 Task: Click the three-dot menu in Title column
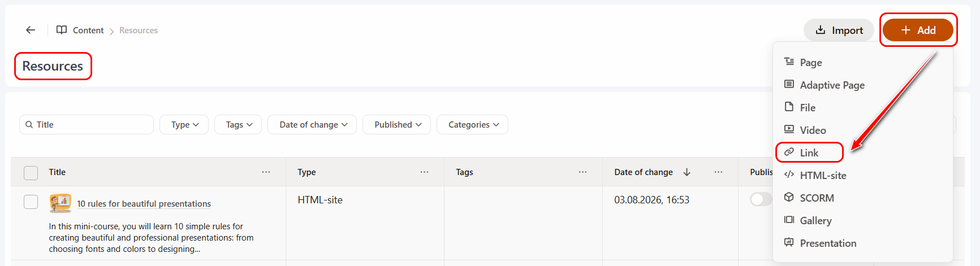[266, 172]
